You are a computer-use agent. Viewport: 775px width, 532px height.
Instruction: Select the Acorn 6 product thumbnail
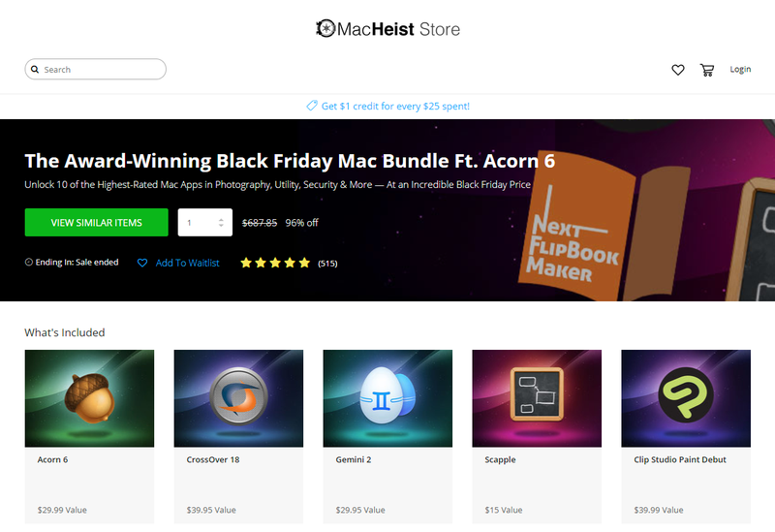point(89,398)
